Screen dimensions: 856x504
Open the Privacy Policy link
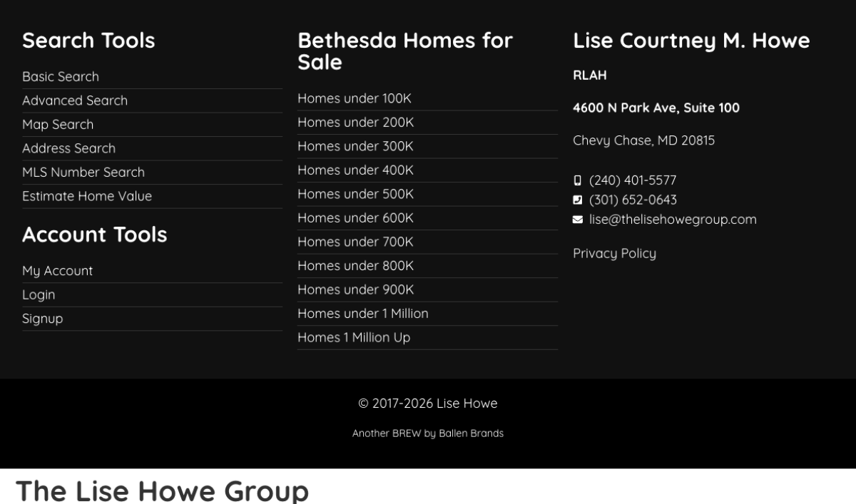pos(614,253)
